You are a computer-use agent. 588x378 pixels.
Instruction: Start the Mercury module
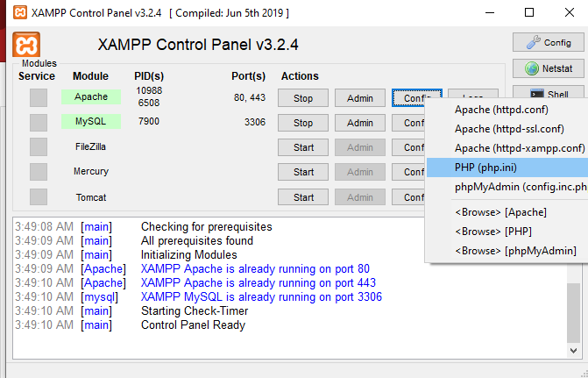pyautogui.click(x=303, y=172)
